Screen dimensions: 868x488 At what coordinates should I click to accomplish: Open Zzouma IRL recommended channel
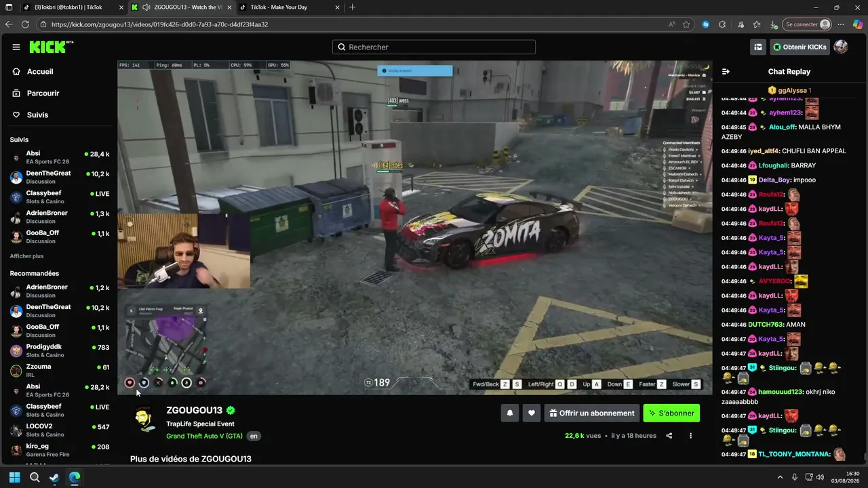point(60,370)
